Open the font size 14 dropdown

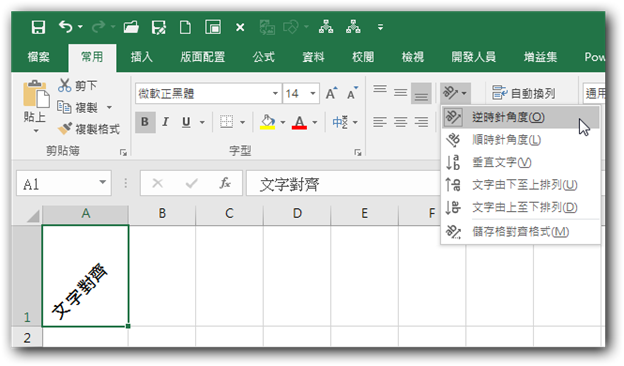[x=313, y=93]
